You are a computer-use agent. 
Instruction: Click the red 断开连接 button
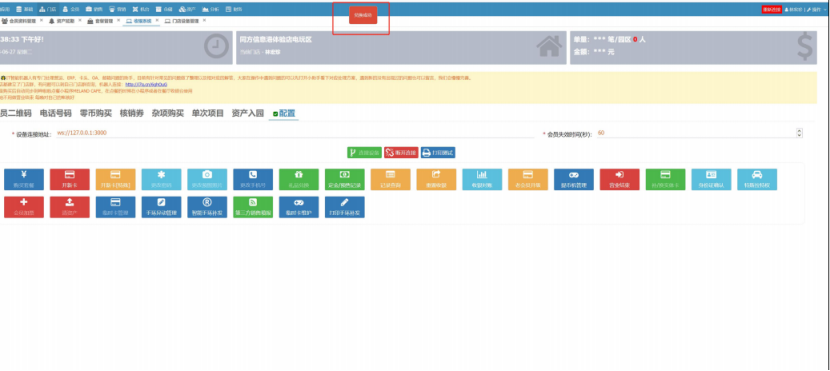401,152
